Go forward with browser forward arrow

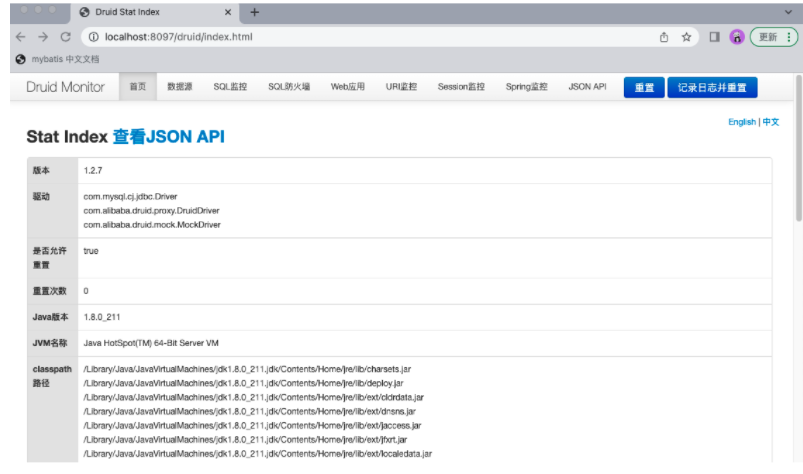click(x=43, y=37)
